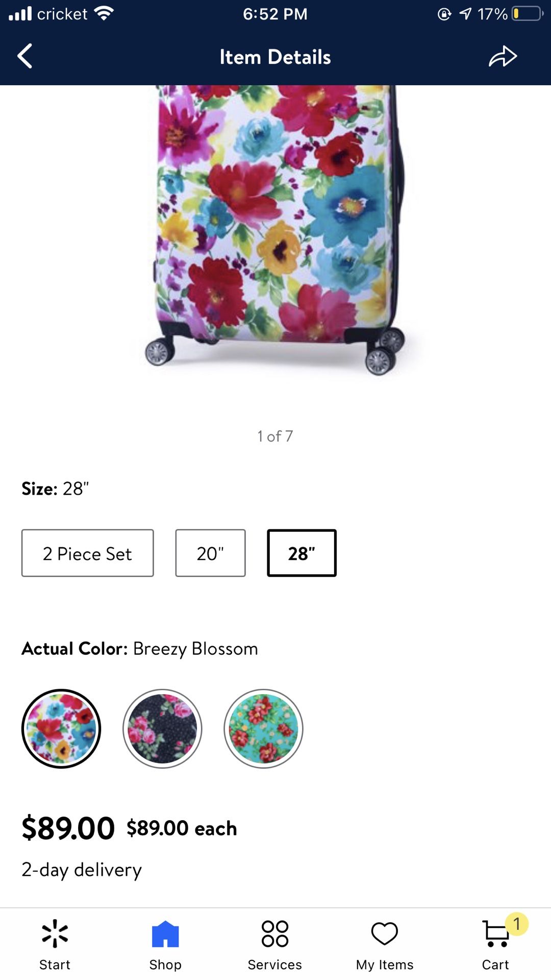Screen dimensions: 551x980
Task: Tap the 2-day delivery text
Action: point(82,870)
